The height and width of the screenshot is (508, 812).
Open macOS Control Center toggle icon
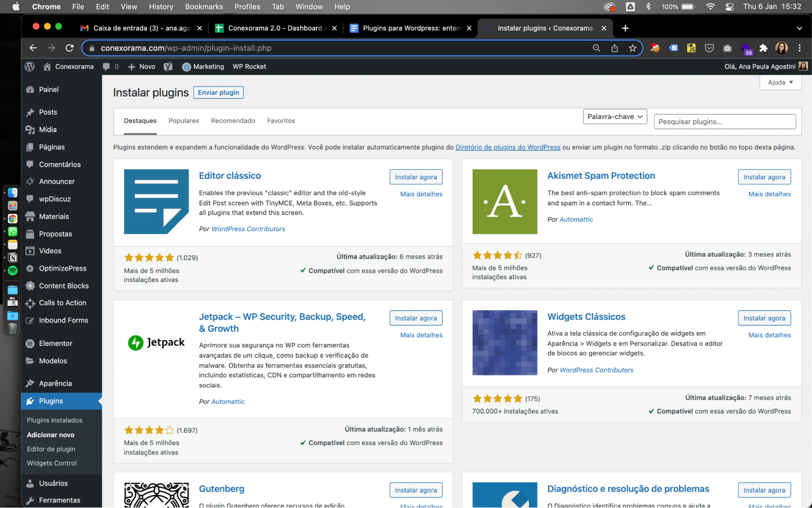[730, 7]
